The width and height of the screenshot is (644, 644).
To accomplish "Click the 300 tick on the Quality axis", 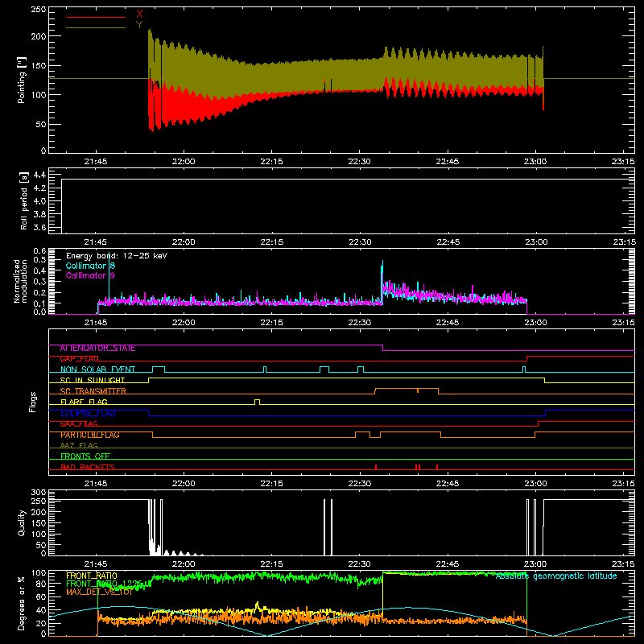I will coord(39,493).
